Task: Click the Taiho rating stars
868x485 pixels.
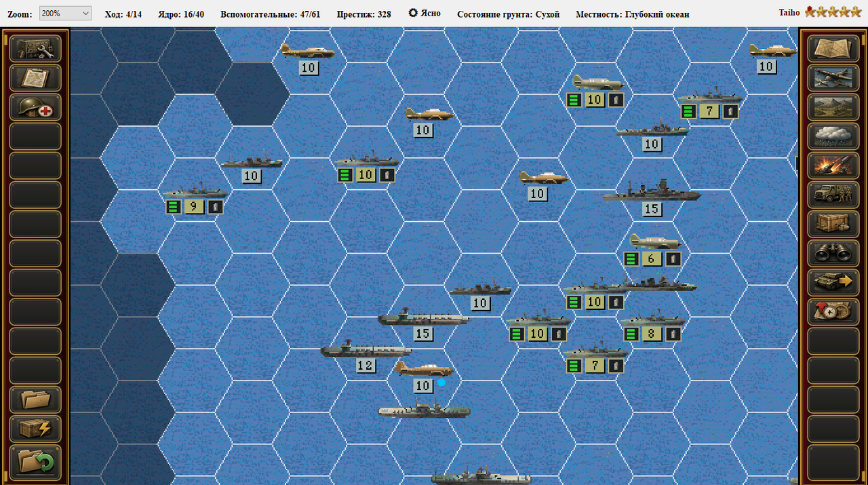Action: 833,12
